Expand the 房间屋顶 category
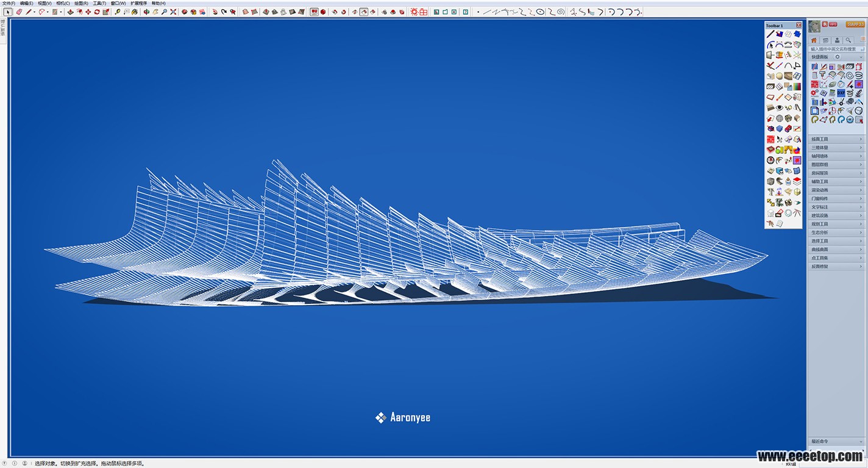Screen dimensions: 868x468 coord(836,173)
